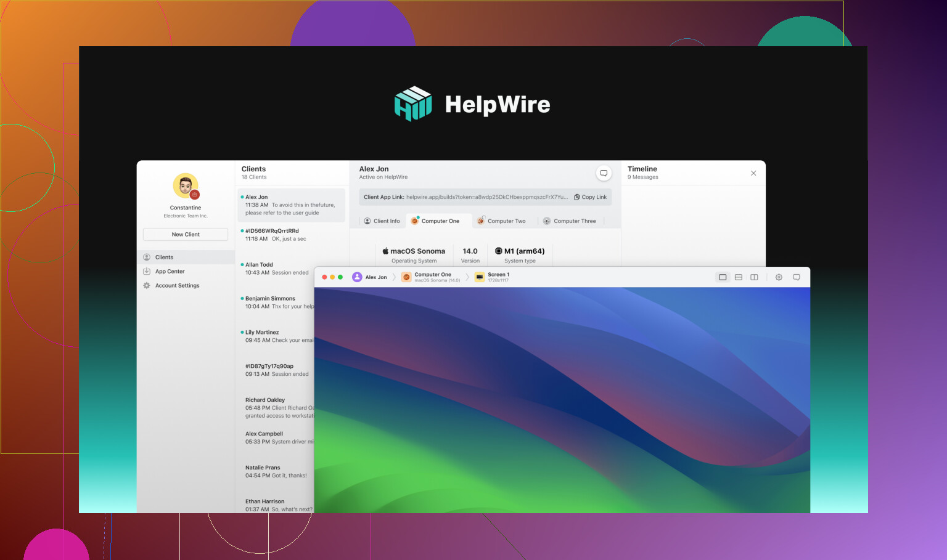The width and height of the screenshot is (947, 560).
Task: Select Benjamin Simmons in the client list
Action: (276, 302)
